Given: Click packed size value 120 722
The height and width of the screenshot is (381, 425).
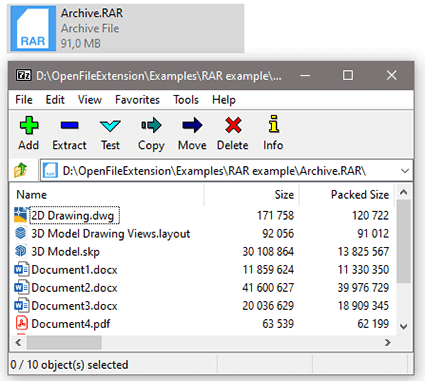Looking at the screenshot, I should point(370,216).
